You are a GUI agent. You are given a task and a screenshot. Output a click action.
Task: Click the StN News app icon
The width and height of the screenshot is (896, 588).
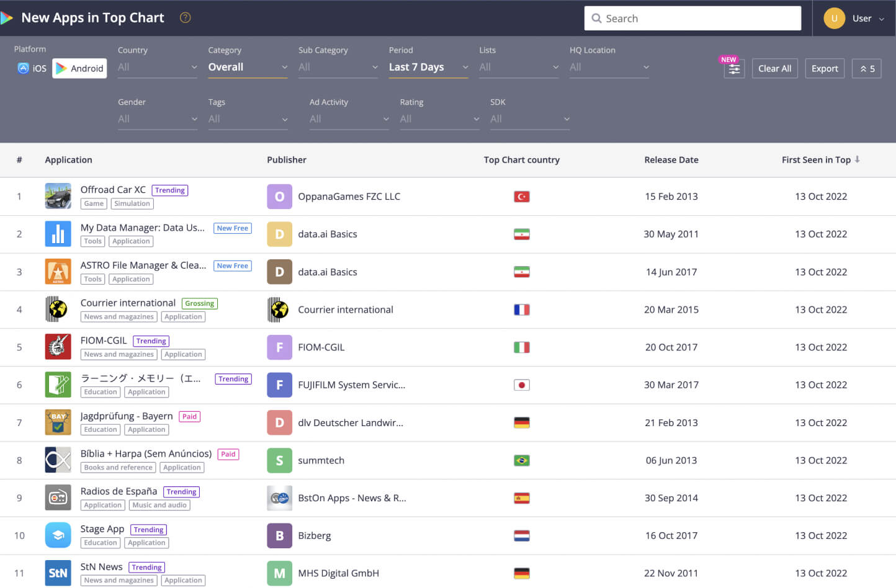[x=58, y=573]
